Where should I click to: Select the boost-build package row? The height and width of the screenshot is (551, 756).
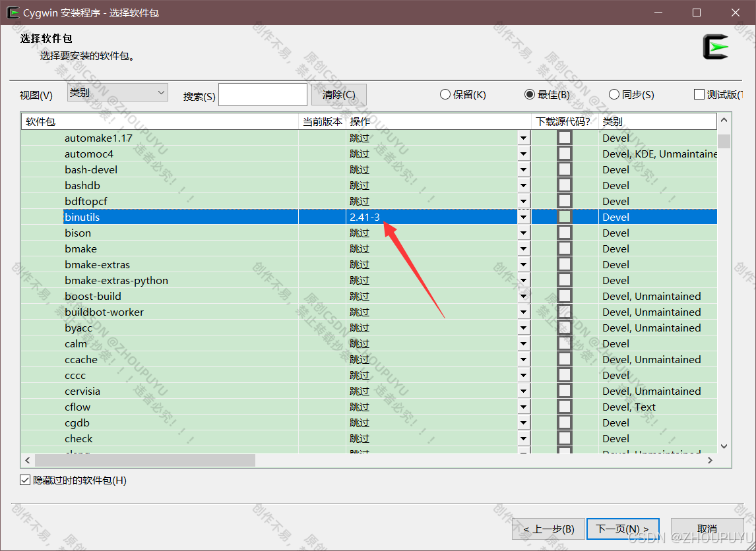[369, 296]
